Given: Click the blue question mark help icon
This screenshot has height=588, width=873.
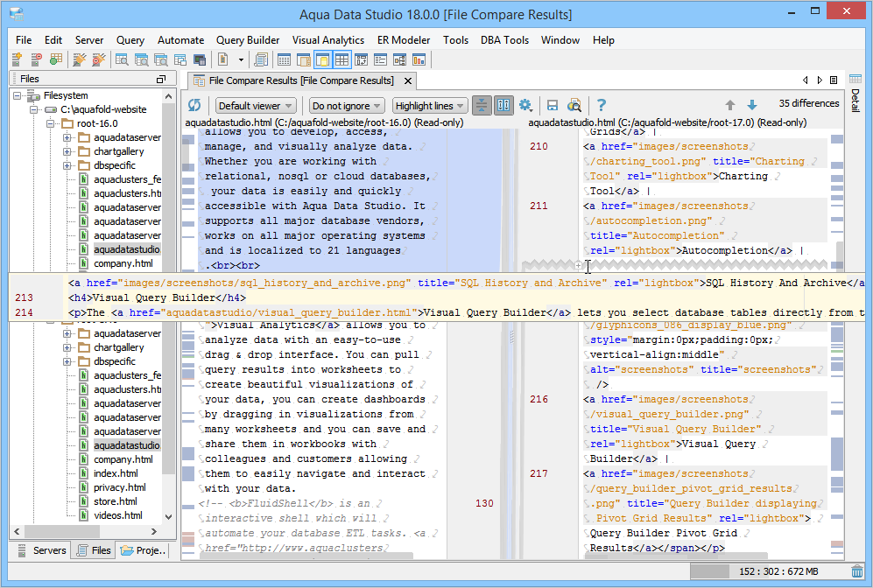Looking at the screenshot, I should (602, 105).
